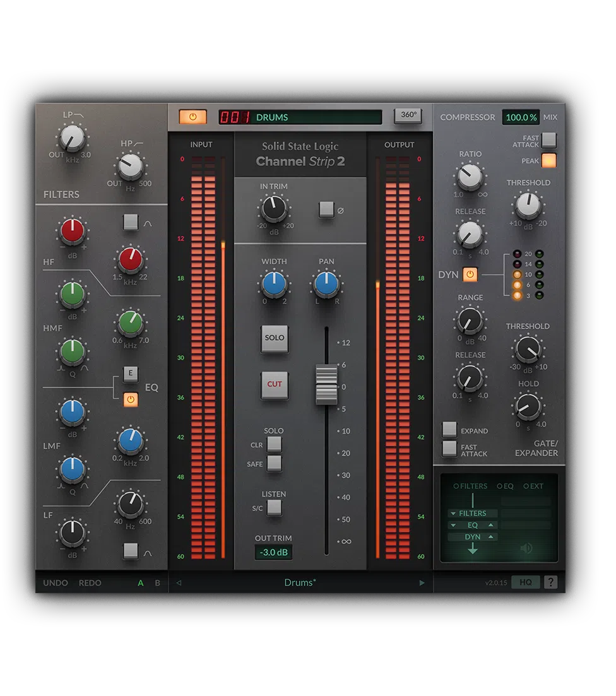Open help with the ? icon
Viewport: 616px width, 696px height.
click(550, 582)
